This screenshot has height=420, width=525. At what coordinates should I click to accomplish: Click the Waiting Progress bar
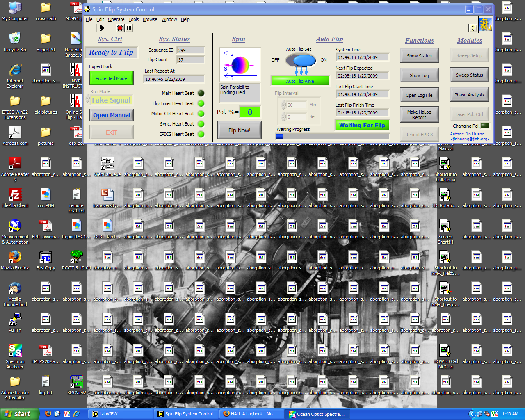click(x=332, y=137)
